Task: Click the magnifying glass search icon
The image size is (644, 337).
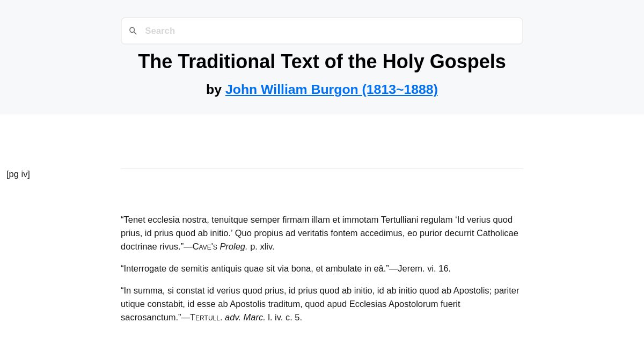Action: pos(133,31)
